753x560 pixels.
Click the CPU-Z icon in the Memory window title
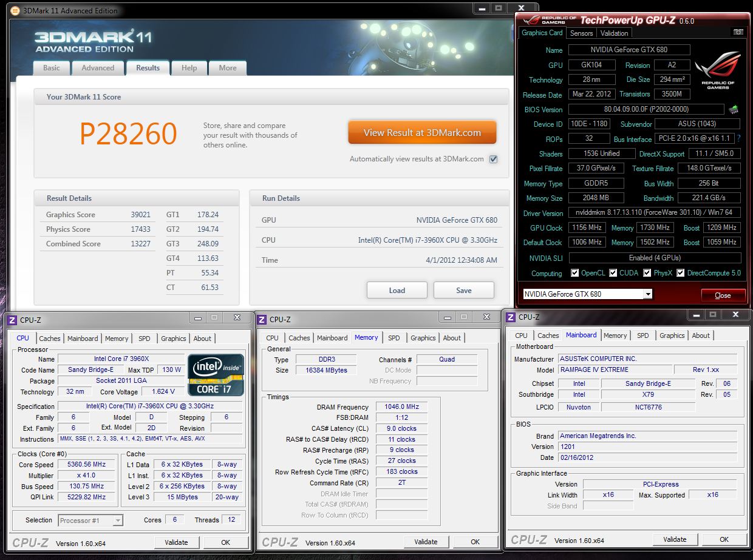262,319
